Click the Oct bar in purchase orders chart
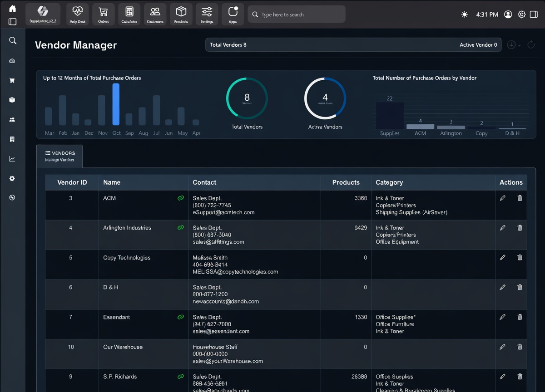Viewport: 545px width, 392px height. (116, 104)
